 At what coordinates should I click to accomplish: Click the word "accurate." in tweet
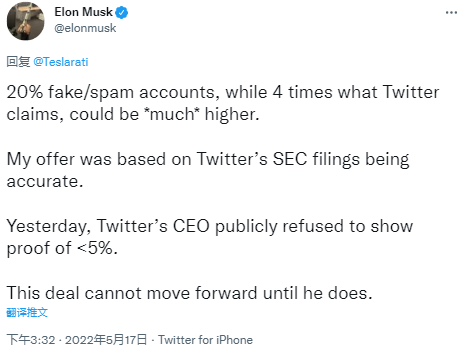coord(45,182)
